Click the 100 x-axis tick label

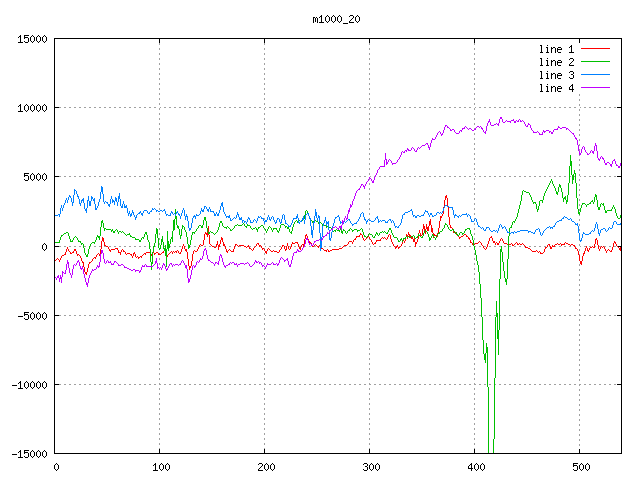coord(160,467)
